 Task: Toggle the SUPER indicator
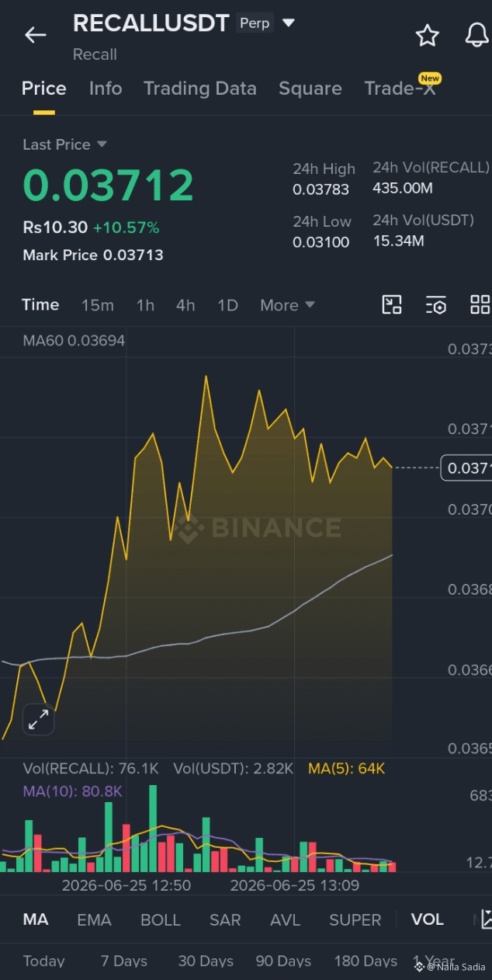click(355, 920)
